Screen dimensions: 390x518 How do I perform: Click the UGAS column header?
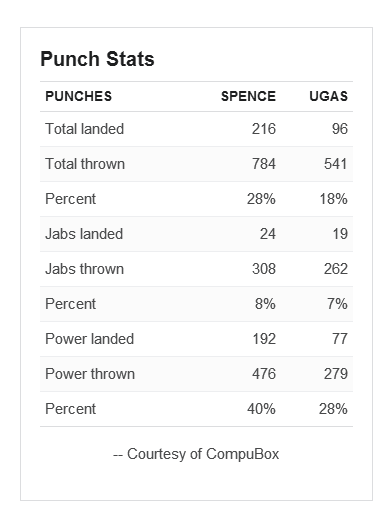pyautogui.click(x=328, y=96)
